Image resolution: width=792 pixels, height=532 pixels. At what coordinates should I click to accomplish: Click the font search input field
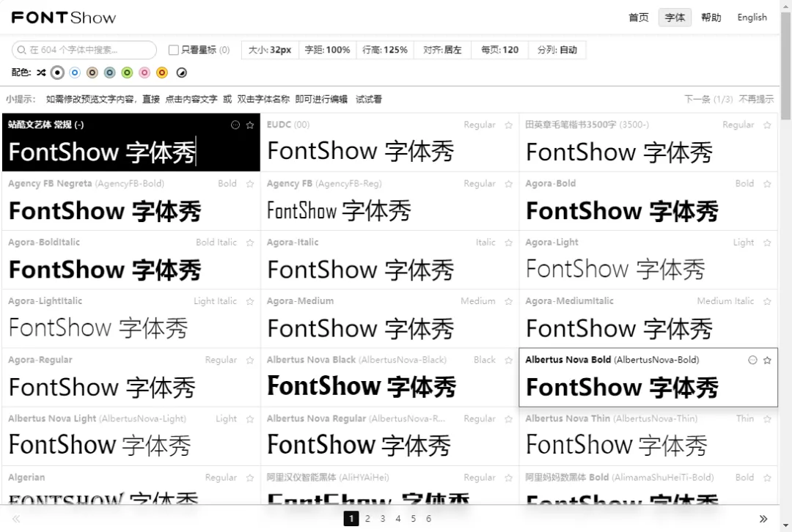tap(84, 50)
